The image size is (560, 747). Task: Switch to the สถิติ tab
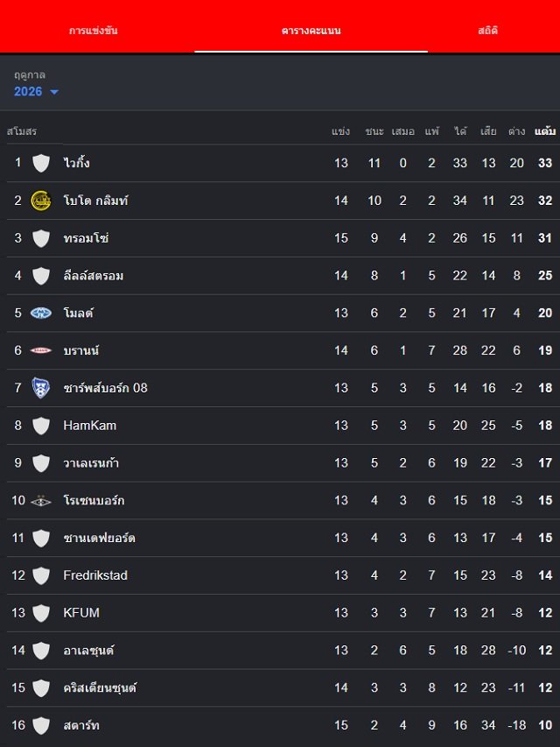487,31
